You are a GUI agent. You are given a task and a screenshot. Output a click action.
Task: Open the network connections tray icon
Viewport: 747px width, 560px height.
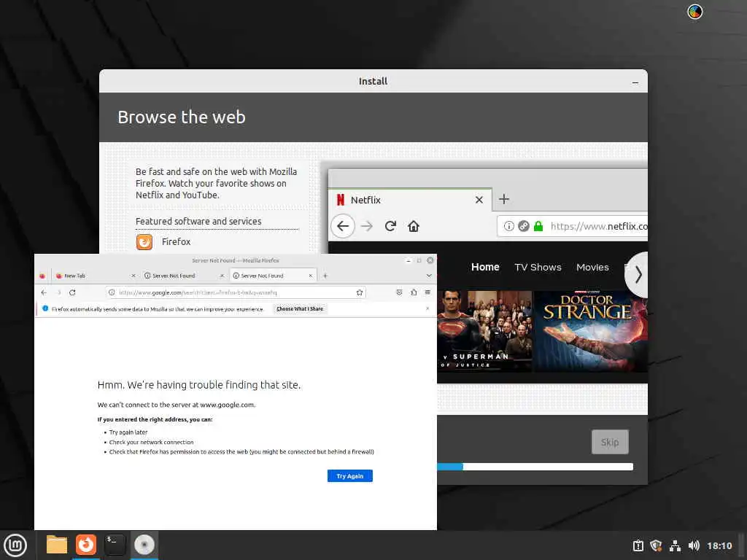[675, 545]
